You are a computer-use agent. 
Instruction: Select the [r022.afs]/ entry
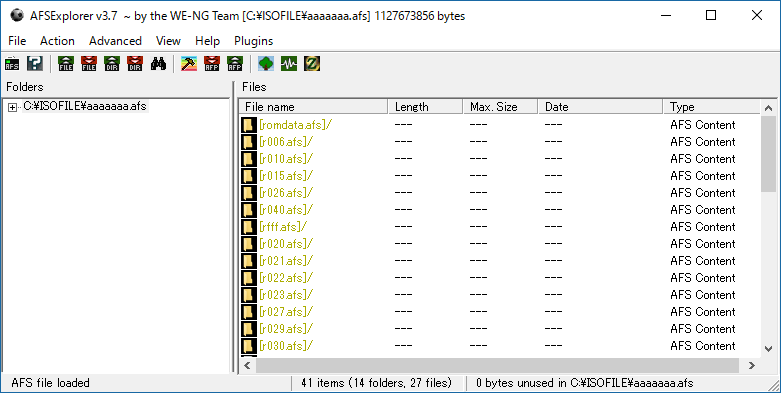[286, 277]
